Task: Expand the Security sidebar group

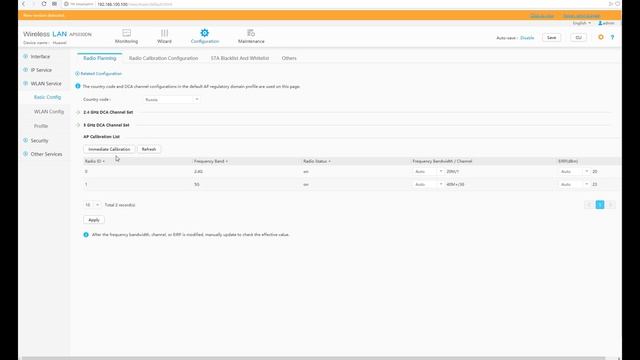Action: pyautogui.click(x=25, y=140)
